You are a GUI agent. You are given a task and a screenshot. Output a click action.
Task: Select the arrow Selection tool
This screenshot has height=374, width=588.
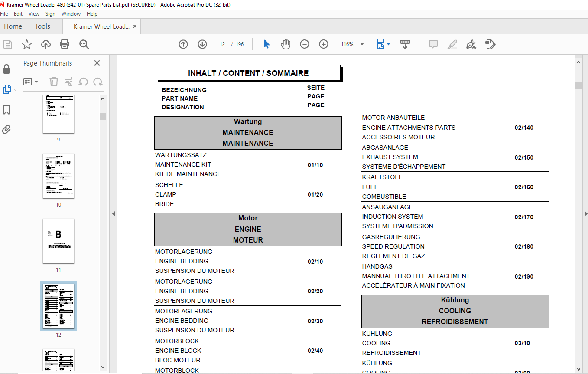point(266,44)
